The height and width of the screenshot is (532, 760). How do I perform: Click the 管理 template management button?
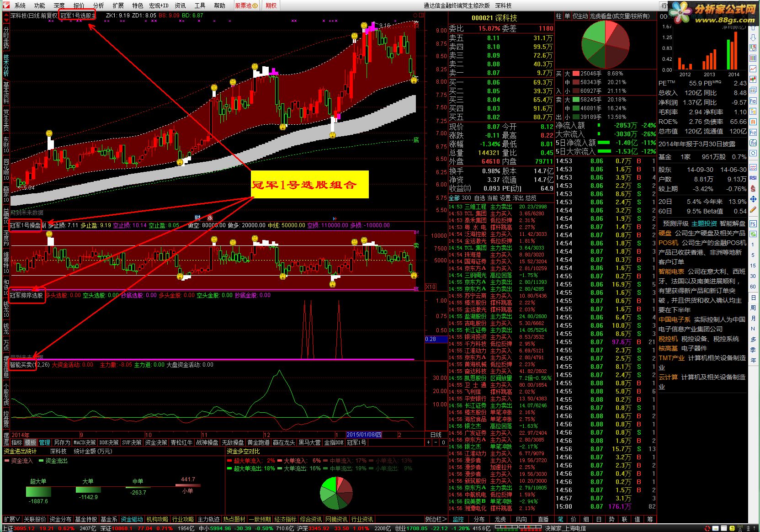point(44,442)
